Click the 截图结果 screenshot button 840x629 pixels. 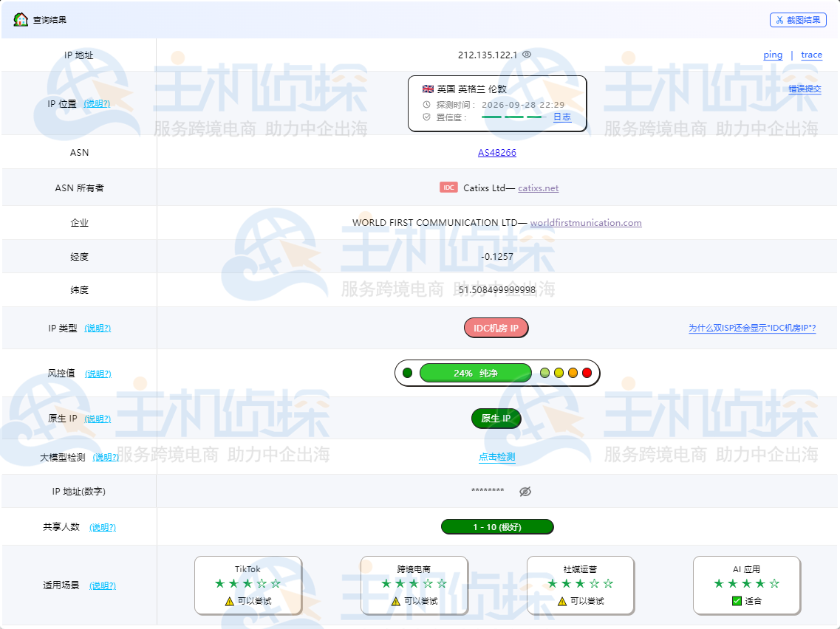pos(798,20)
